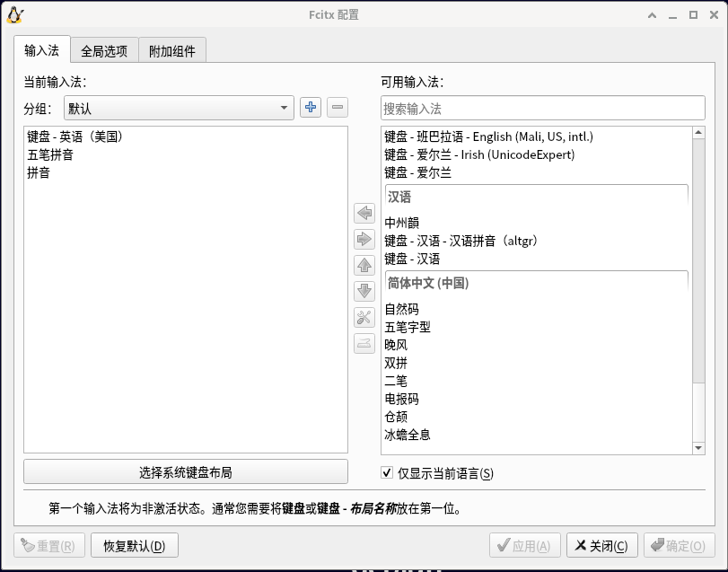This screenshot has height=572, width=728.
Task: Select 键盘 - 汉语 entry
Action: pyautogui.click(x=537, y=259)
